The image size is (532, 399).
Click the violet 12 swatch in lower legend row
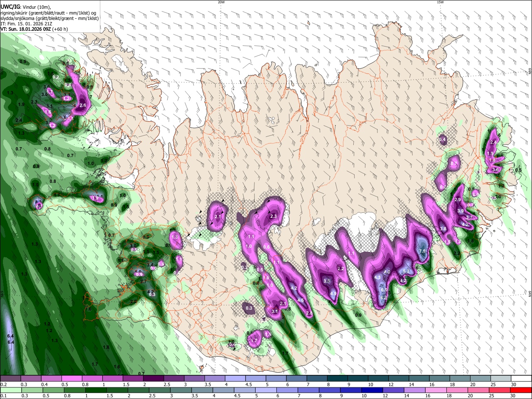pos(394,390)
